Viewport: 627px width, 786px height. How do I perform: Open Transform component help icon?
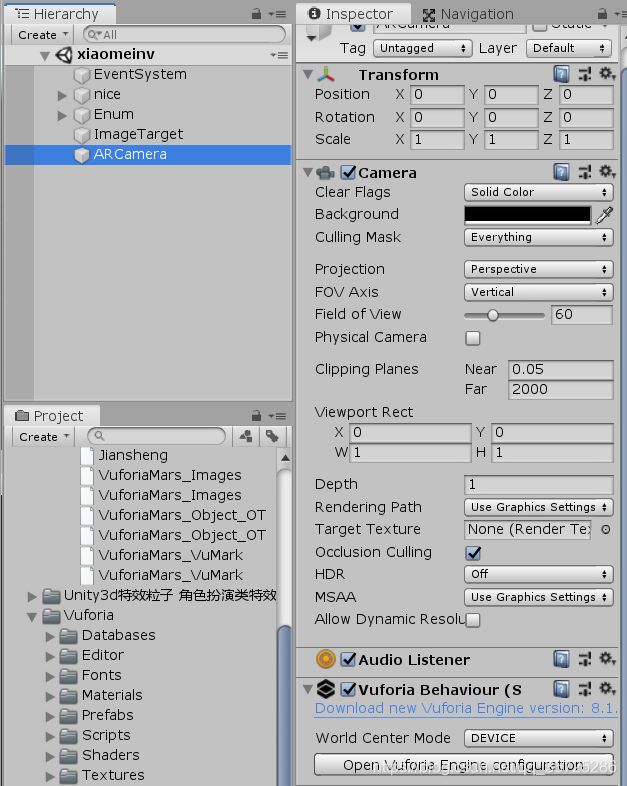[561, 75]
